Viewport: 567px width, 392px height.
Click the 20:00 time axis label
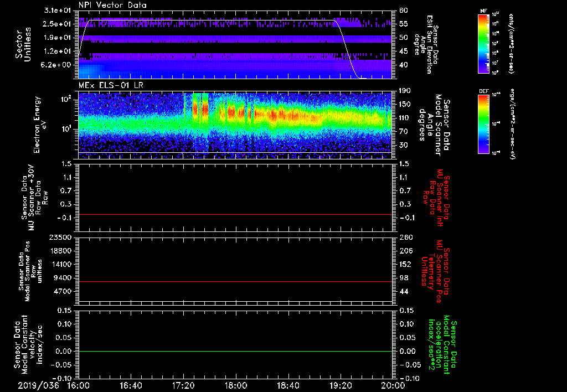tap(393, 386)
